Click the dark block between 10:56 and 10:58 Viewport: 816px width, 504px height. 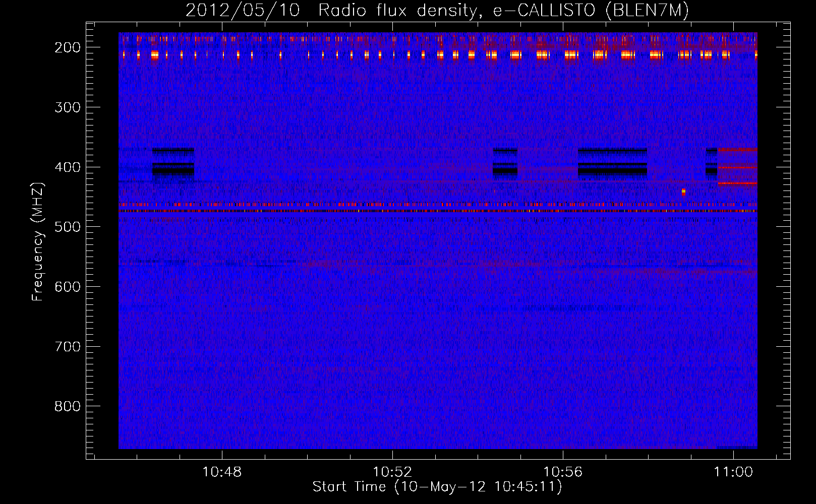[612, 164]
